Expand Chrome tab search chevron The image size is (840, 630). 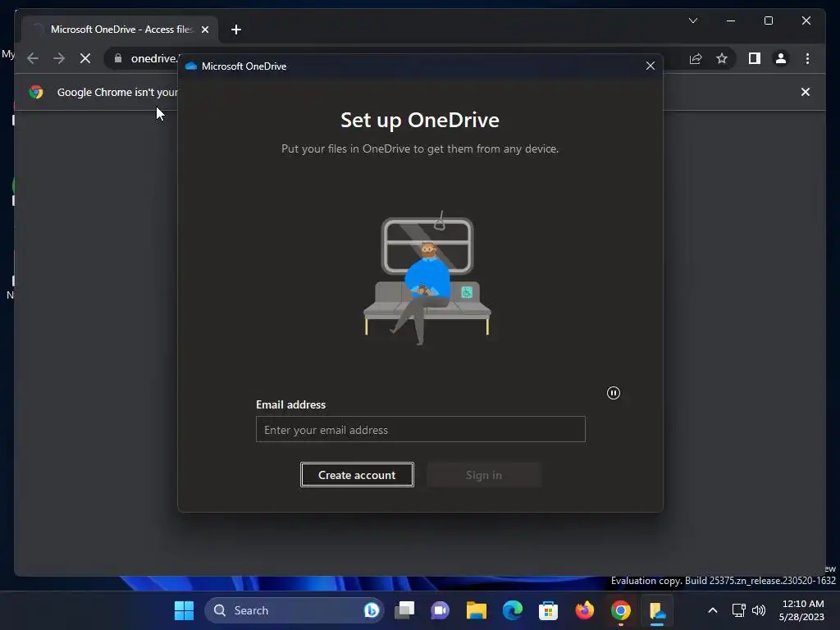pos(693,21)
